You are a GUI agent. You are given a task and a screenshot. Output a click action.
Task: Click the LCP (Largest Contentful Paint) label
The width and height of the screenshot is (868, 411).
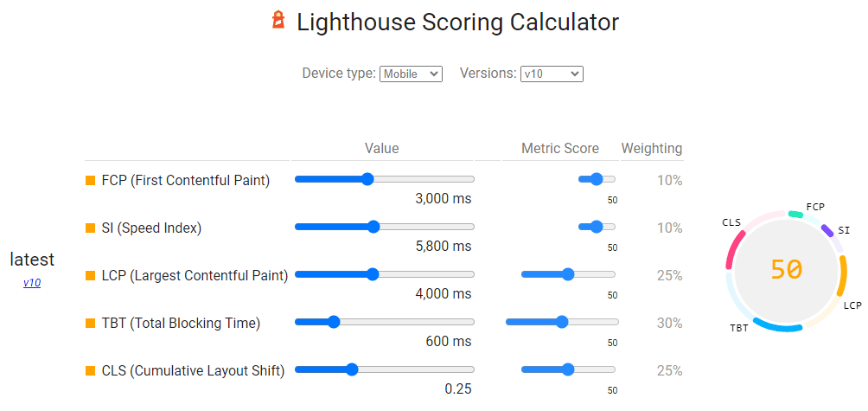tap(195, 275)
